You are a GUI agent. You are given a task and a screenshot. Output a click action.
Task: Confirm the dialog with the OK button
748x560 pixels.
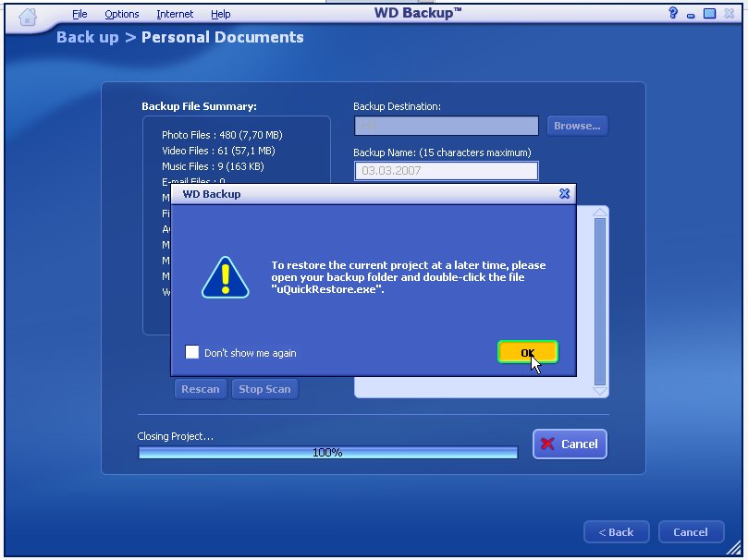pos(528,352)
